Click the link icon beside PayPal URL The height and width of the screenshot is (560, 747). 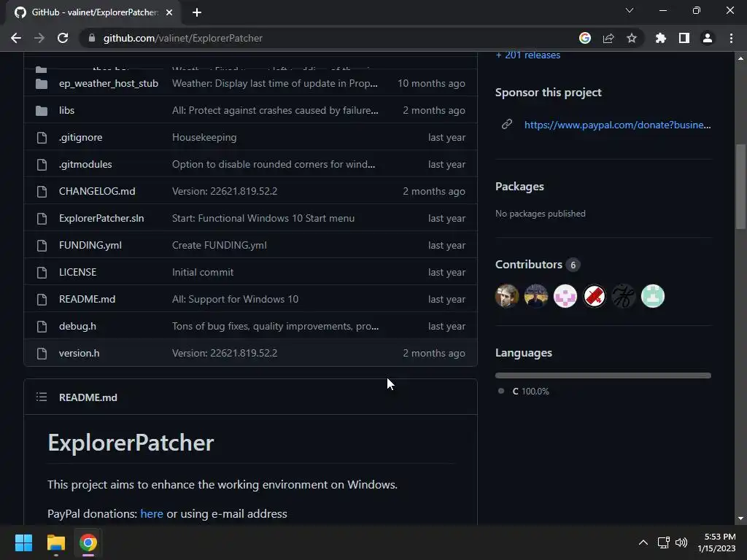pos(507,124)
